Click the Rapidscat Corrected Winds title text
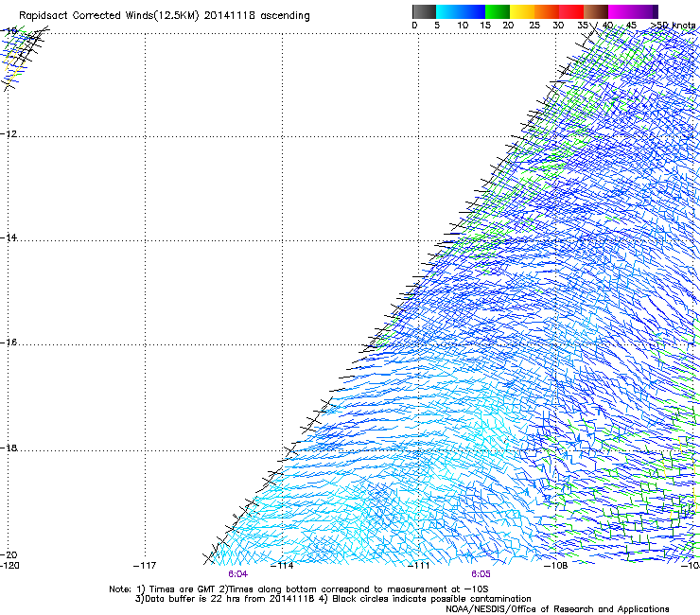 pyautogui.click(x=165, y=16)
